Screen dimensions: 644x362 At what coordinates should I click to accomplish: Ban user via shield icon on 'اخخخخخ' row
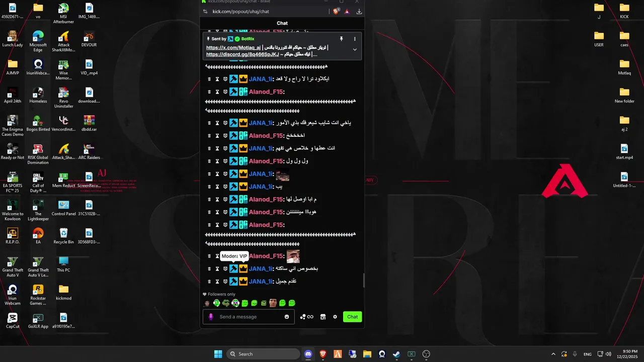point(225,136)
